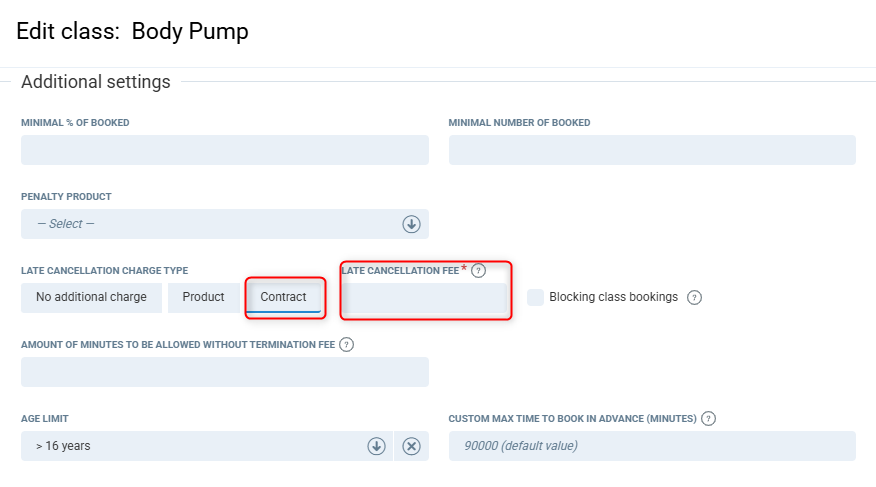Open help for minutes allowed without termination fee

click(347, 345)
